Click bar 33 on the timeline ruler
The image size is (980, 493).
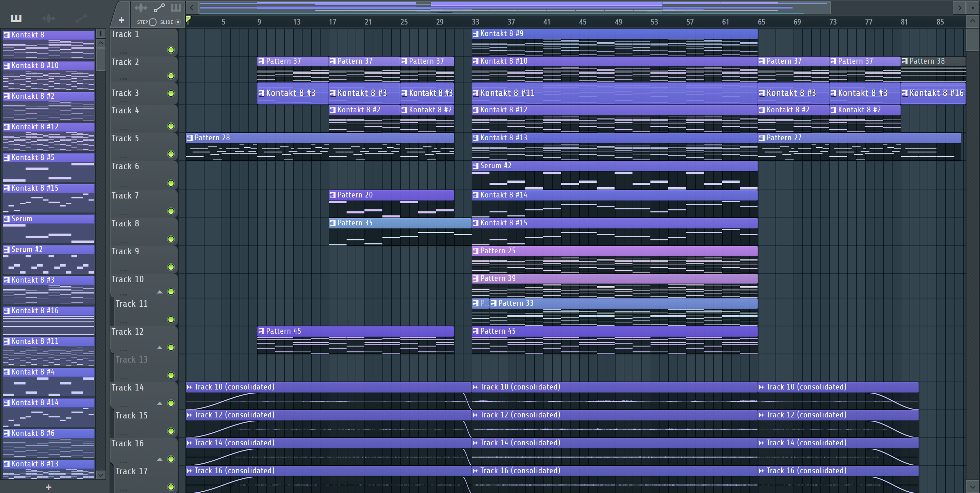476,22
